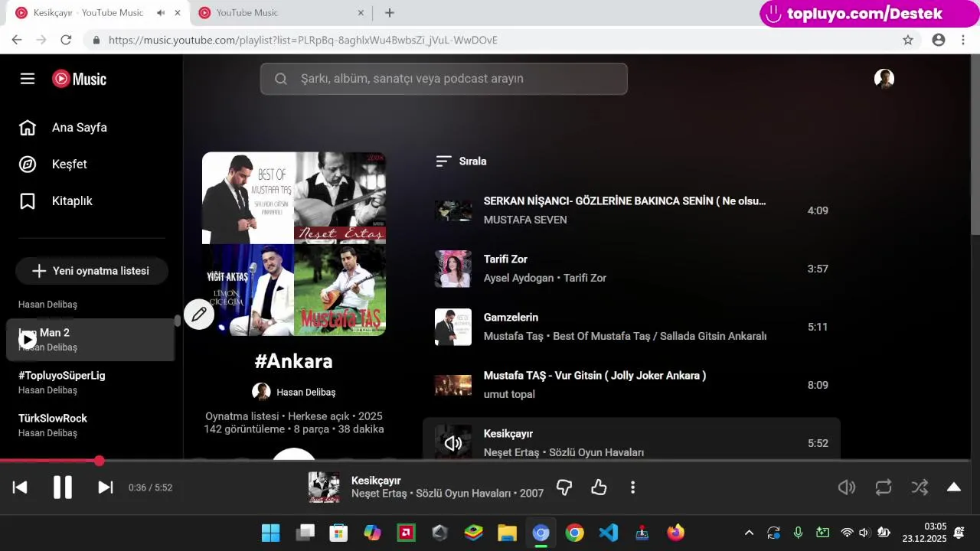Click the page vertical scrollbar
The height and width of the screenshot is (551, 980).
pos(975,145)
